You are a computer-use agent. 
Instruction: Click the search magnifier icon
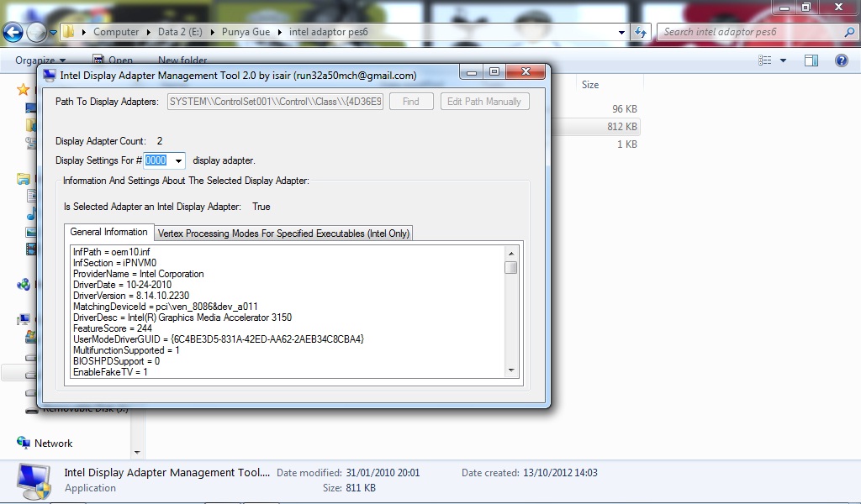tap(849, 33)
